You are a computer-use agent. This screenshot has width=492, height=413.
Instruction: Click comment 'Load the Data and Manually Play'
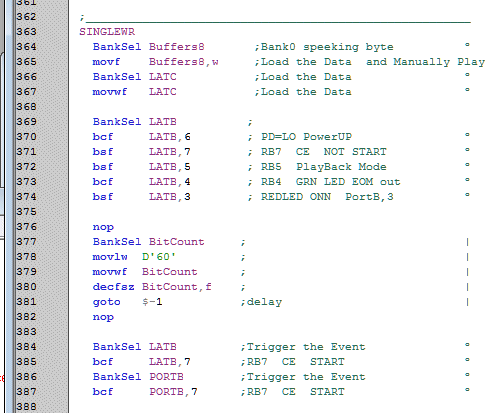(373, 62)
